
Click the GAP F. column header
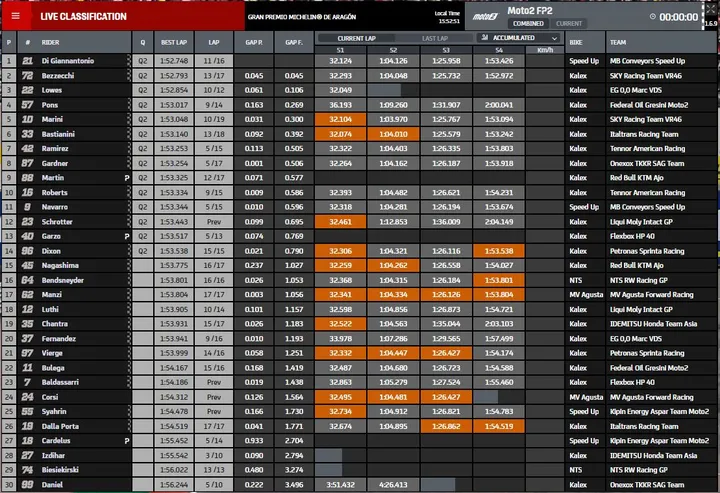click(293, 42)
